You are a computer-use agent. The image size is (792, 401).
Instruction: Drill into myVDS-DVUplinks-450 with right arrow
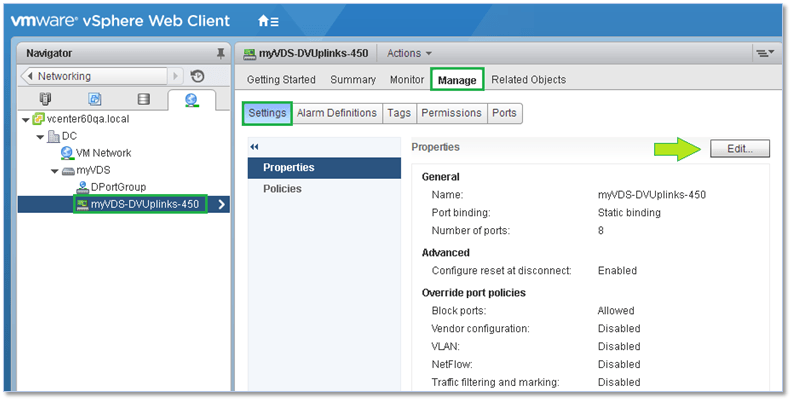click(x=221, y=205)
